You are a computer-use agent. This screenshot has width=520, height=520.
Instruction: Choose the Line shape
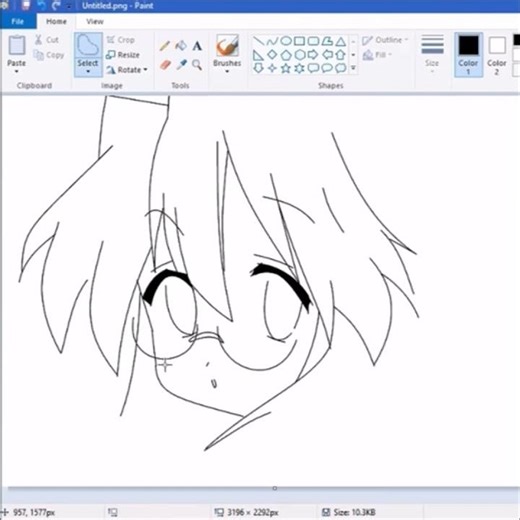pos(258,41)
